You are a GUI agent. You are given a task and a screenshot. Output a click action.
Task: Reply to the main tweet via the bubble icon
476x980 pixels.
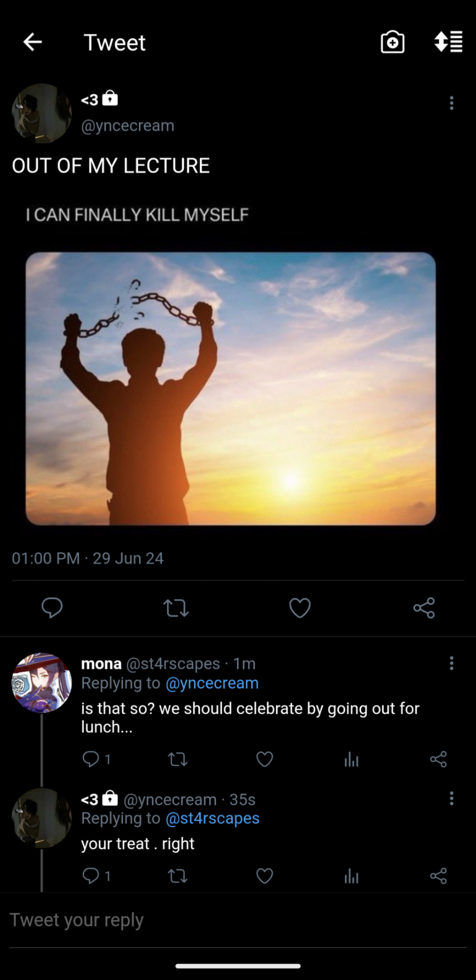click(52, 607)
